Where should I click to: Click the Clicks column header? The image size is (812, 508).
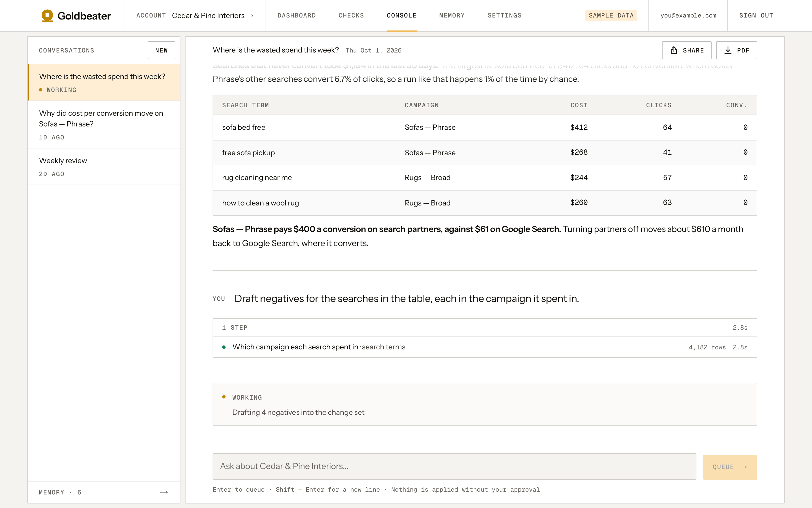click(x=659, y=105)
